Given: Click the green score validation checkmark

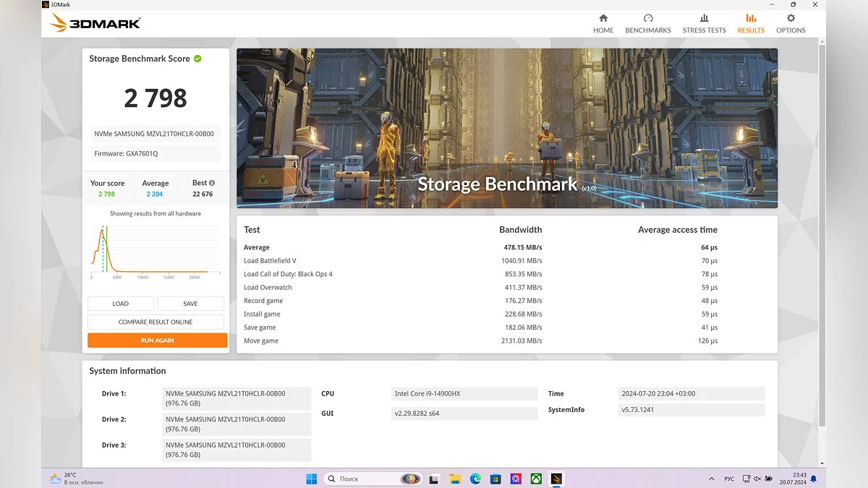Looking at the screenshot, I should click(x=197, y=59).
